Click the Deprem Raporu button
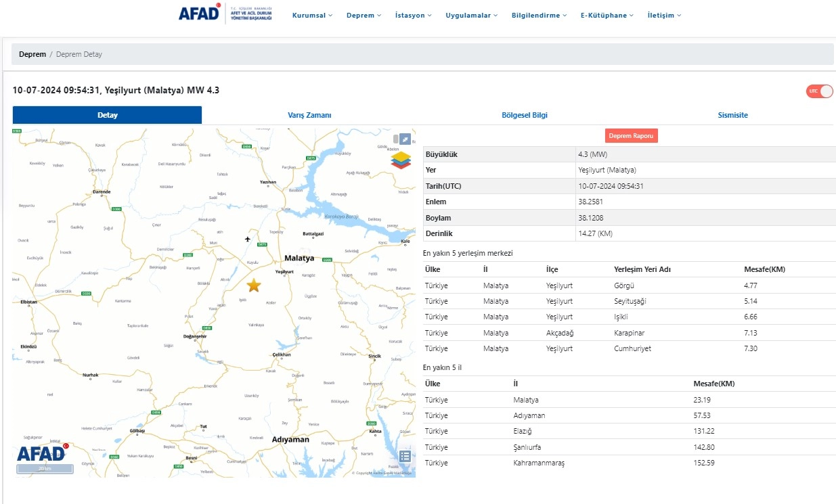Image resolution: width=836 pixels, height=504 pixels. tap(631, 136)
